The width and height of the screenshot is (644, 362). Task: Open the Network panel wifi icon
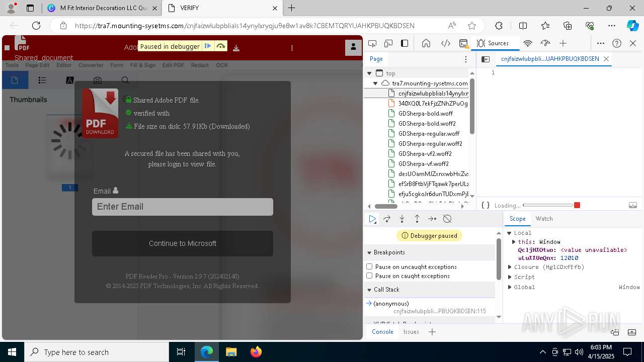coord(528,43)
